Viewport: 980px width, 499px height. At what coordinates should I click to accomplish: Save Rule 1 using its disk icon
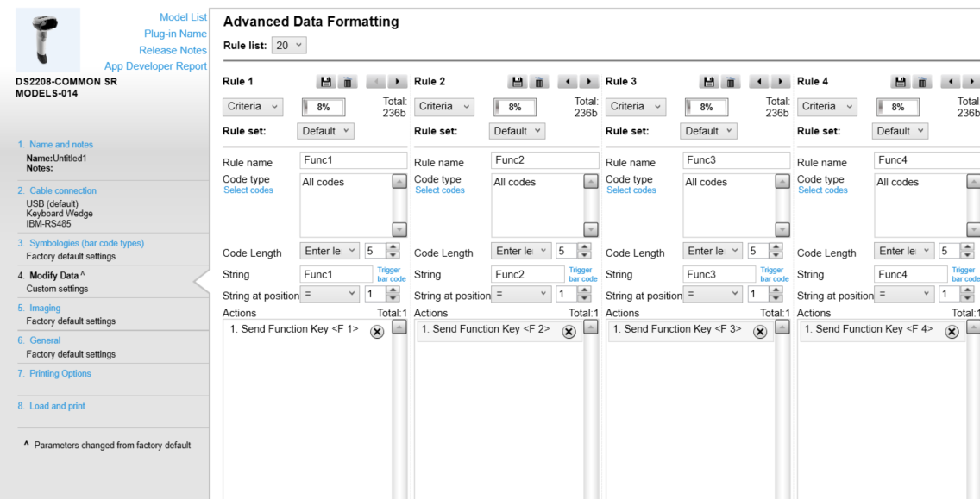(326, 81)
